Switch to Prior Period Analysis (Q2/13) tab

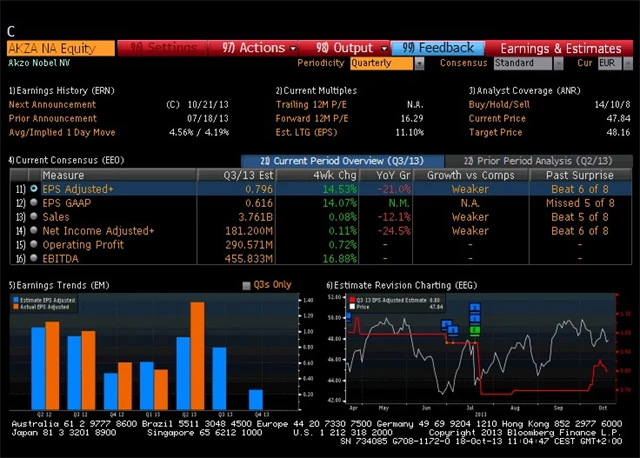[538, 161]
